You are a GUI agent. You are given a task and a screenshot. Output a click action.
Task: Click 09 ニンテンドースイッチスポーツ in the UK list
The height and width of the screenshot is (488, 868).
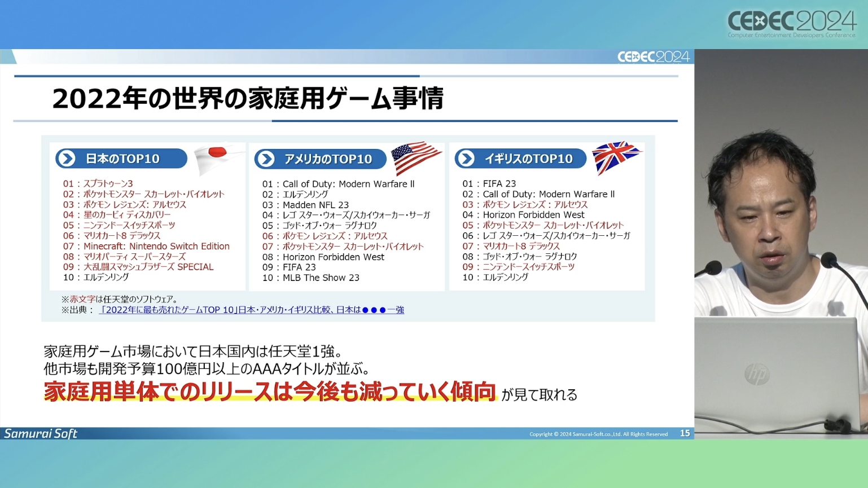point(518,266)
